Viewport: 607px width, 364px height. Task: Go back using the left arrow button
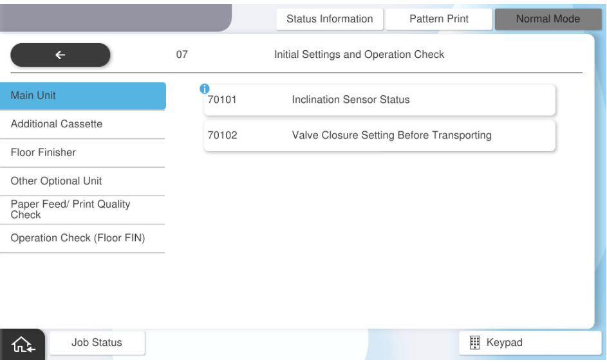click(61, 55)
